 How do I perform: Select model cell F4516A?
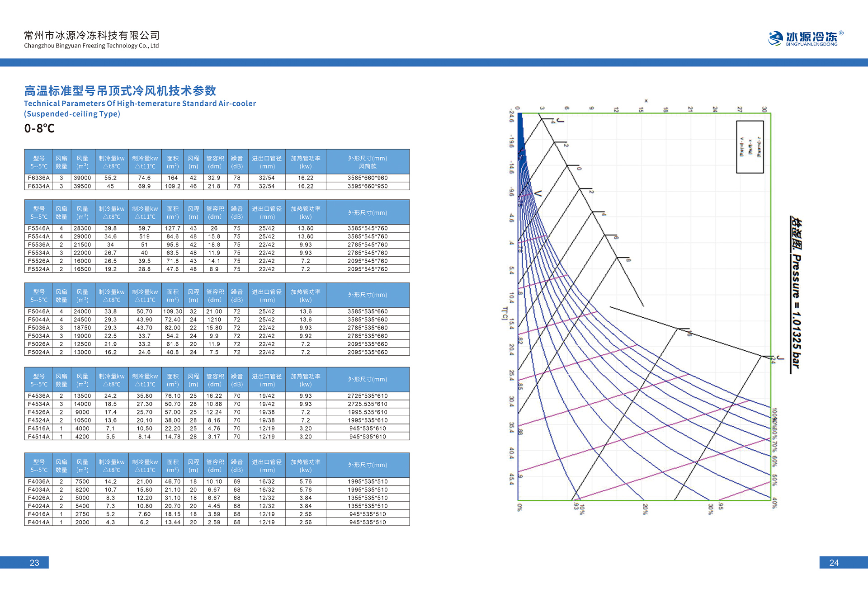(x=38, y=428)
